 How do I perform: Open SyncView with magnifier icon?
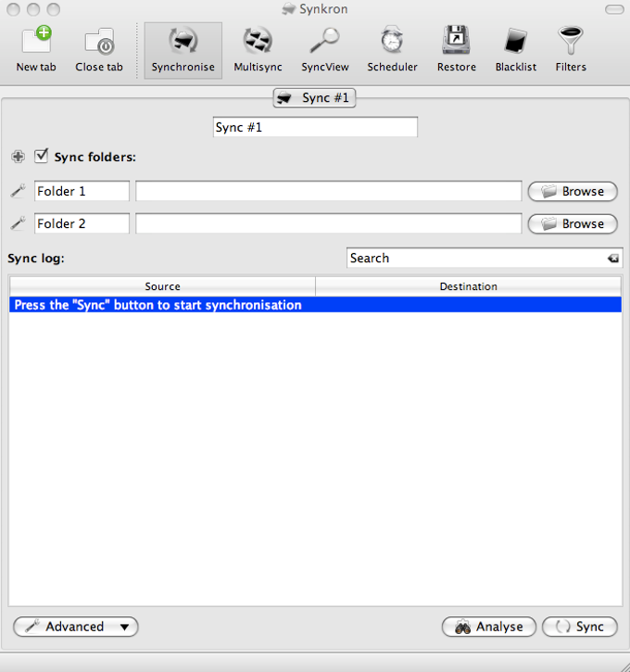pos(325,49)
